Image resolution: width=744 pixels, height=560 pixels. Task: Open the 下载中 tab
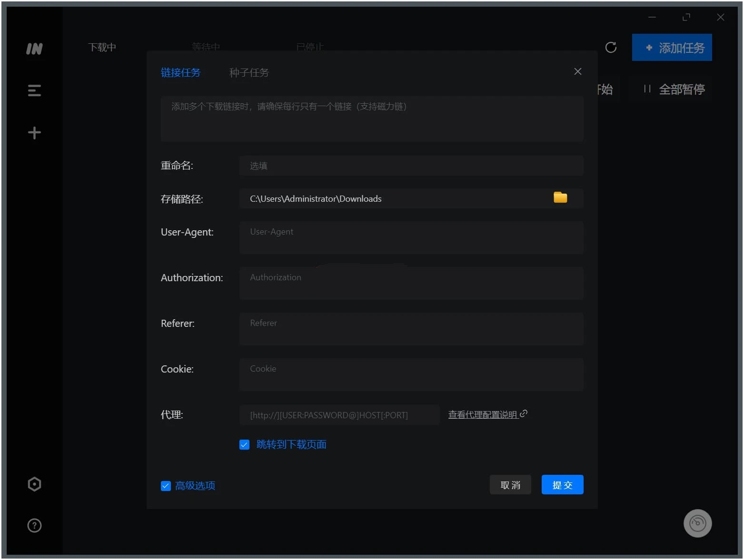102,47
